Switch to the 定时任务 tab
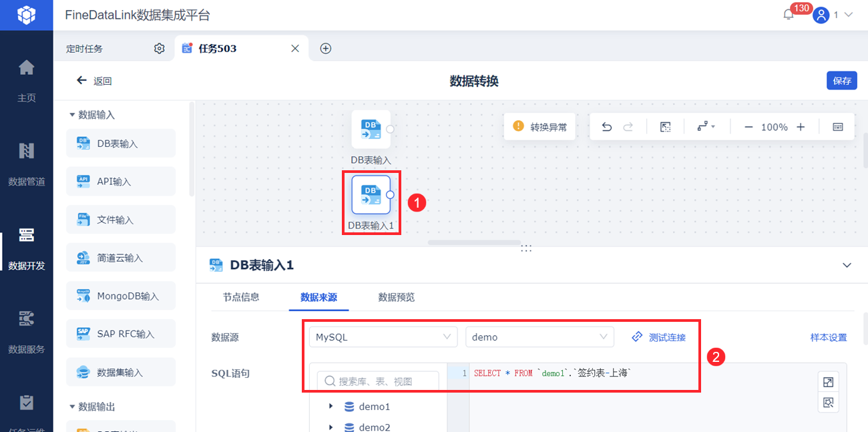The width and height of the screenshot is (868, 432). click(85, 49)
